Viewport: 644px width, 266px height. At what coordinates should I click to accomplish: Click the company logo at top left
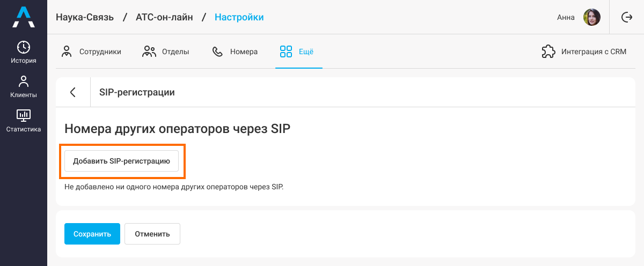pyautogui.click(x=24, y=17)
